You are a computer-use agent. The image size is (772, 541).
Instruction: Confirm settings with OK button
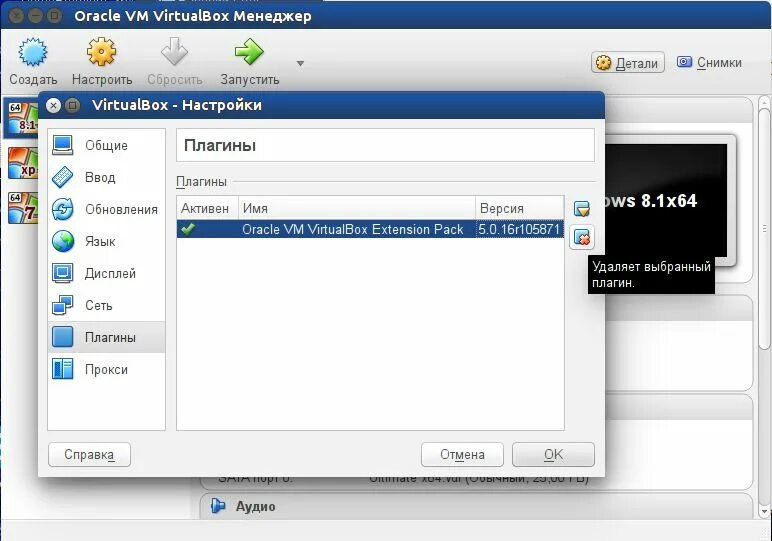553,454
